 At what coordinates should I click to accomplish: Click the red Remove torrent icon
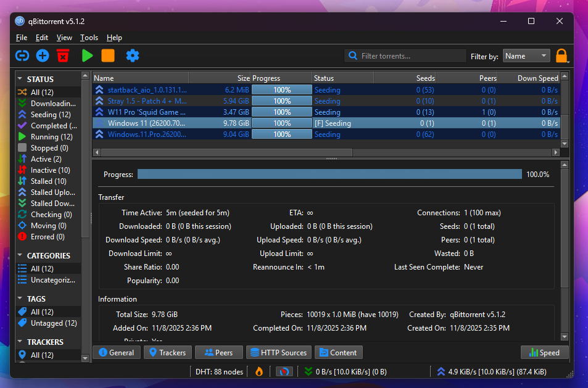tap(62, 56)
